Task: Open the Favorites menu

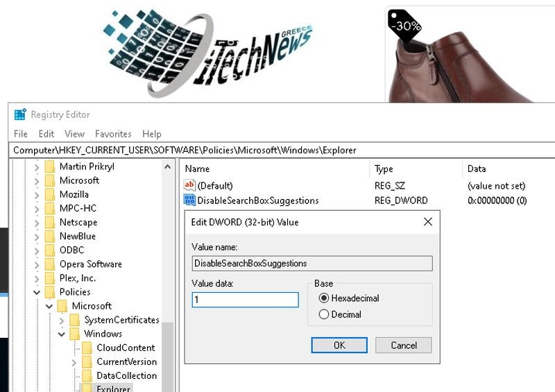Action: 113,134
